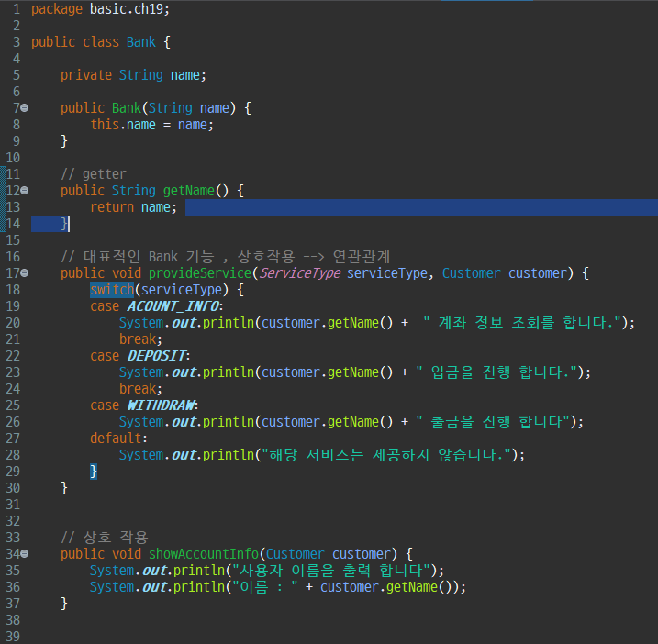
Task: Click the showAccountInfo method name
Action: click(x=204, y=554)
